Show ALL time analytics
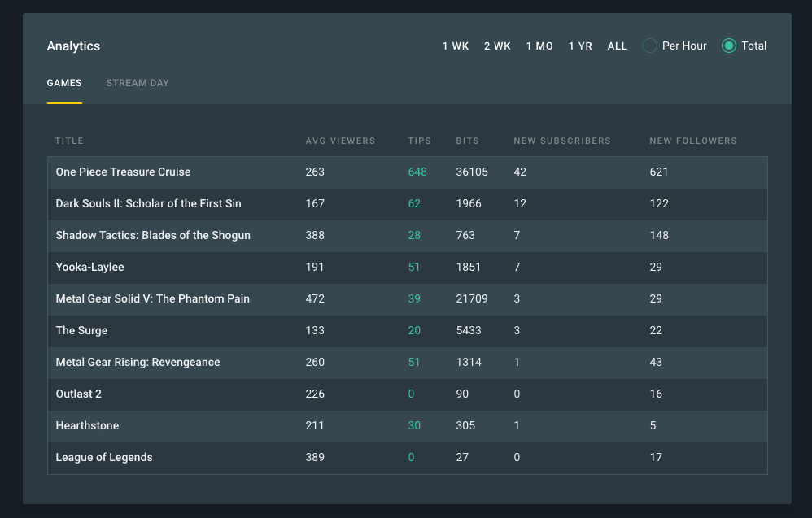Viewport: 812px width, 518px height. coord(618,46)
